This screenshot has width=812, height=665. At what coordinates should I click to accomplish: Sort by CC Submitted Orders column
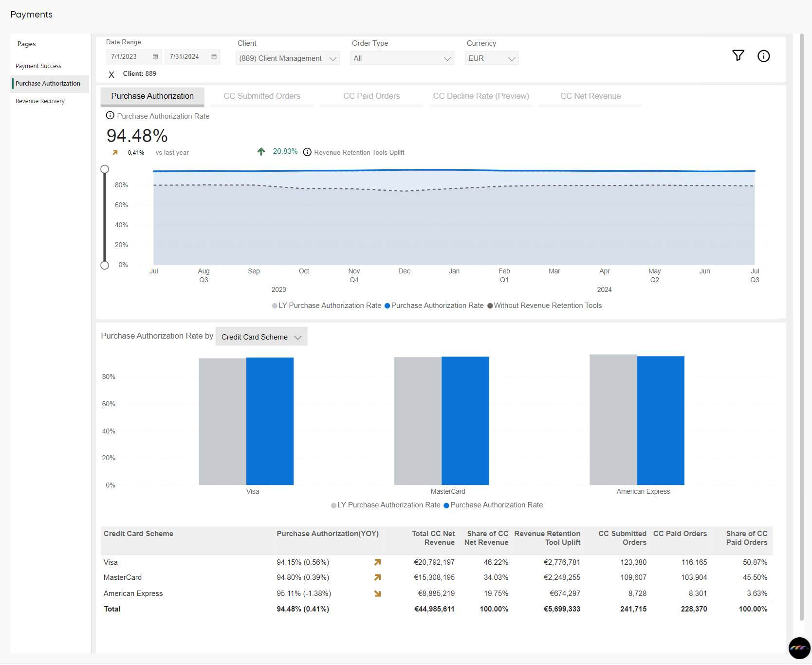[x=622, y=538]
